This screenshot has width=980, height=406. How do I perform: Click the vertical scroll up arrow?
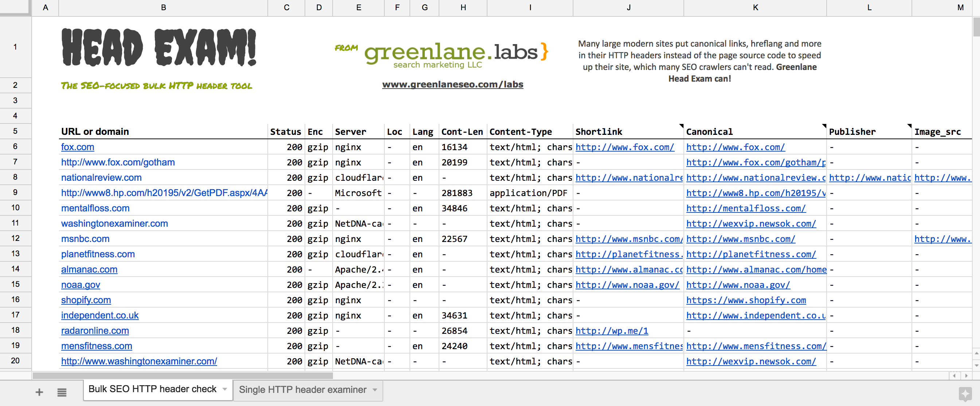point(976,354)
